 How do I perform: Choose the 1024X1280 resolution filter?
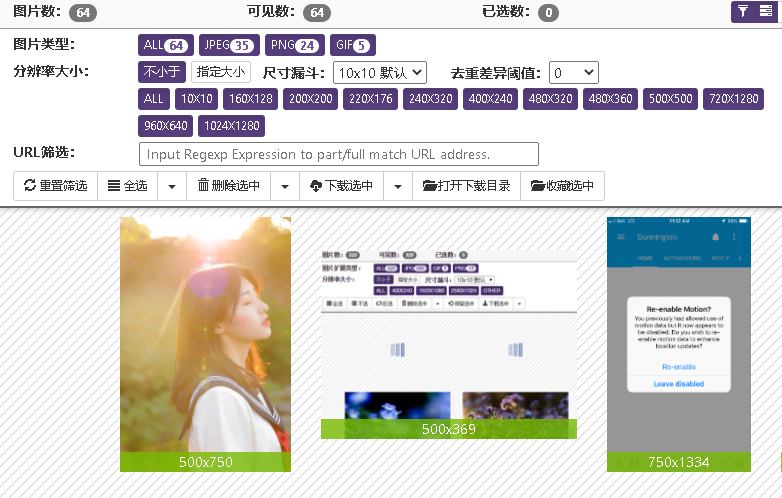click(x=231, y=126)
